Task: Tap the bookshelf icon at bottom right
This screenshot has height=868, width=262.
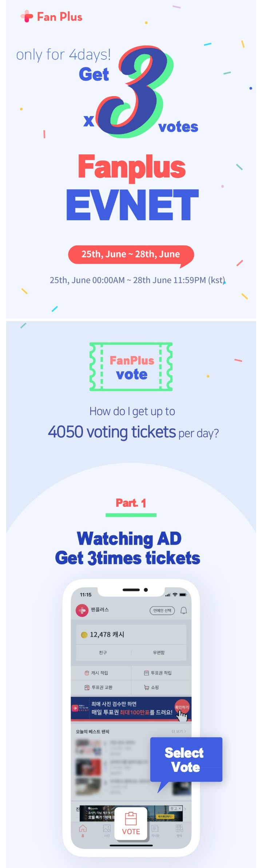Action: 179,829
